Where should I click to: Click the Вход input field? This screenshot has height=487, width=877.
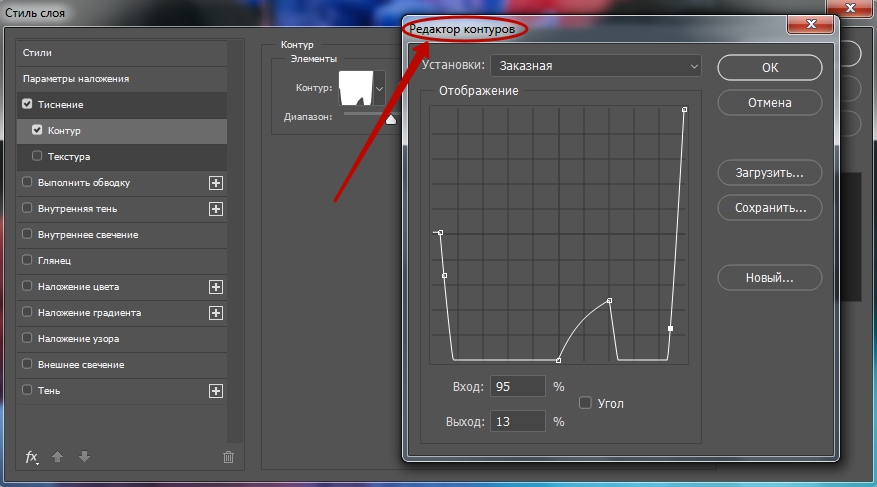[x=517, y=386]
